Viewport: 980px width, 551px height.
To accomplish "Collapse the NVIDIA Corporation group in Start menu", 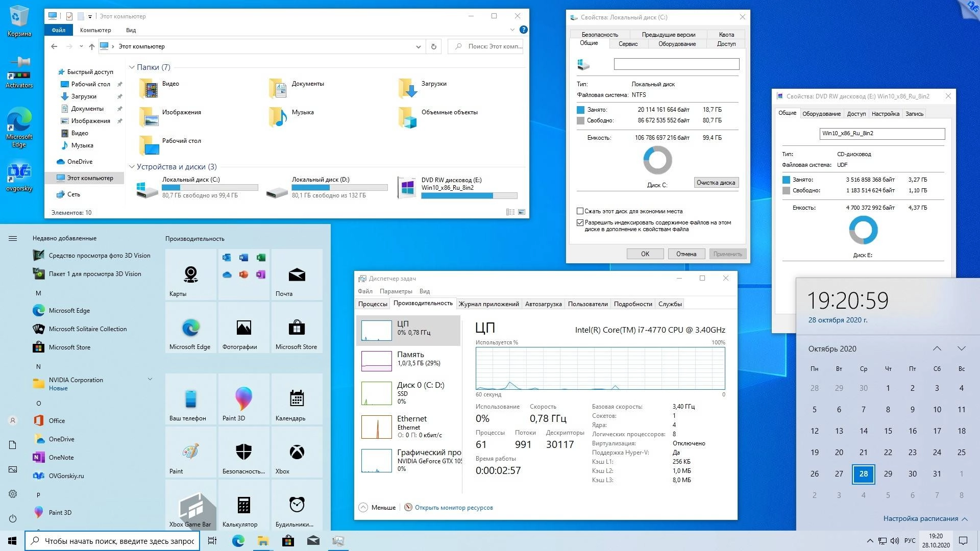I will coord(150,379).
